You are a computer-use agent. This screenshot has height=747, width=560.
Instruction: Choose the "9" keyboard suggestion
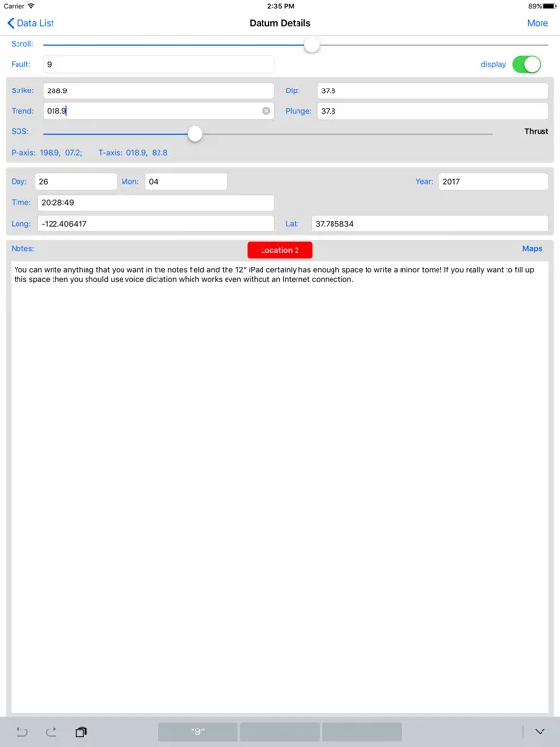(x=197, y=731)
